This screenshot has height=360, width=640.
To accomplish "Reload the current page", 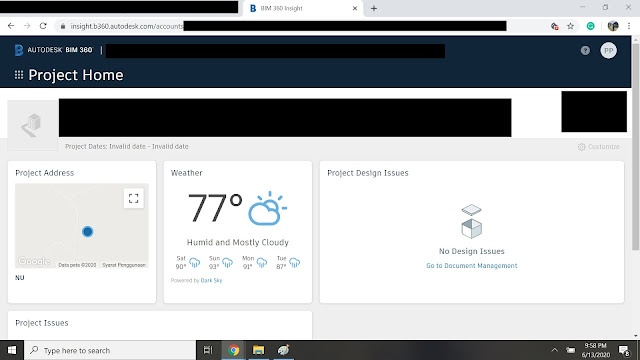I will tap(43, 26).
